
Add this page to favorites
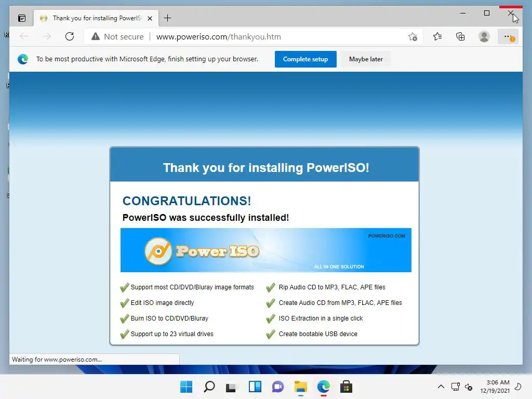413,37
